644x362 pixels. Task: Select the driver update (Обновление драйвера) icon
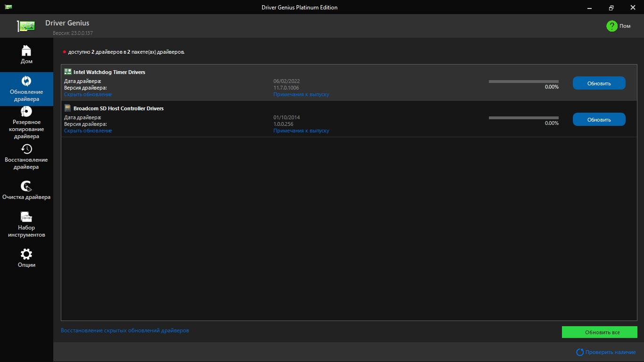point(26,81)
